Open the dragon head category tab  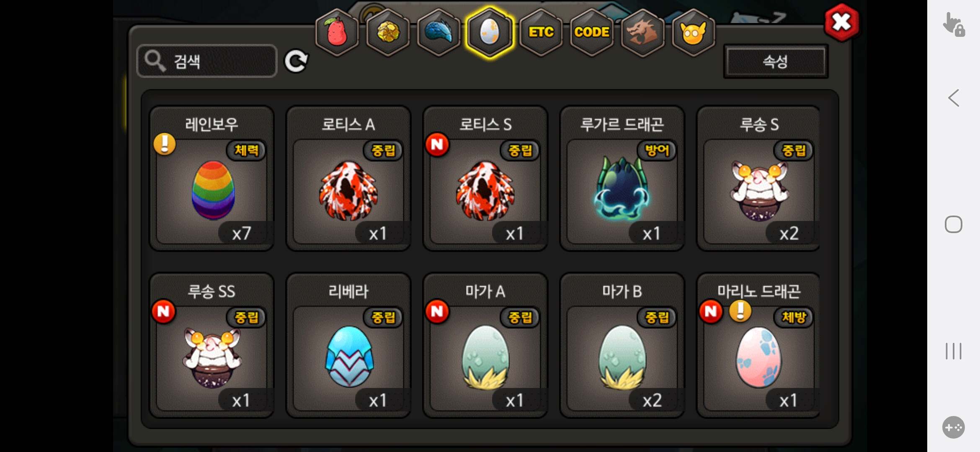tap(642, 33)
